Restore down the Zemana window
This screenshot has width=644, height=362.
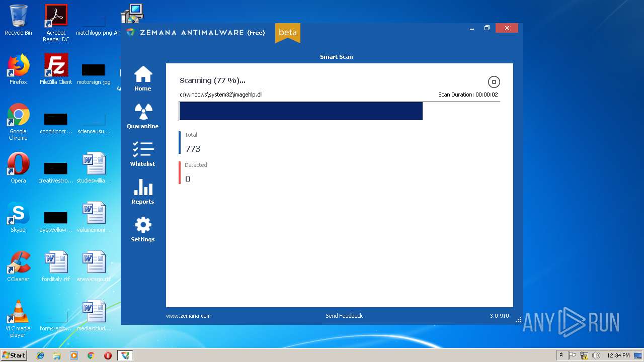coord(487,28)
